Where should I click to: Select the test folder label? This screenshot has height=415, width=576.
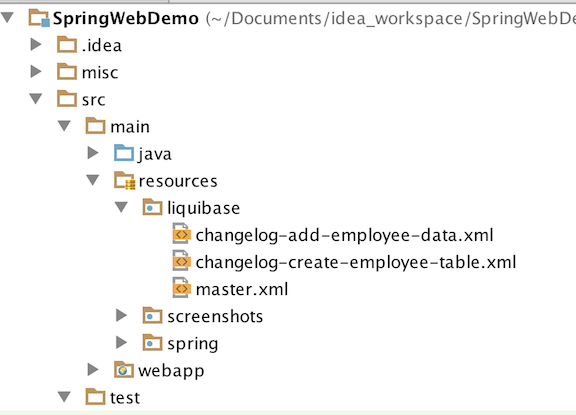125,398
